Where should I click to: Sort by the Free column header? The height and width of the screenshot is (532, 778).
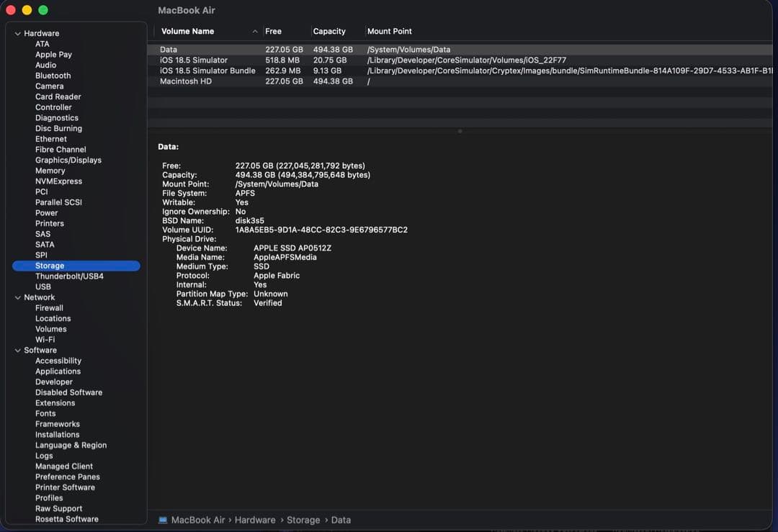pos(273,32)
